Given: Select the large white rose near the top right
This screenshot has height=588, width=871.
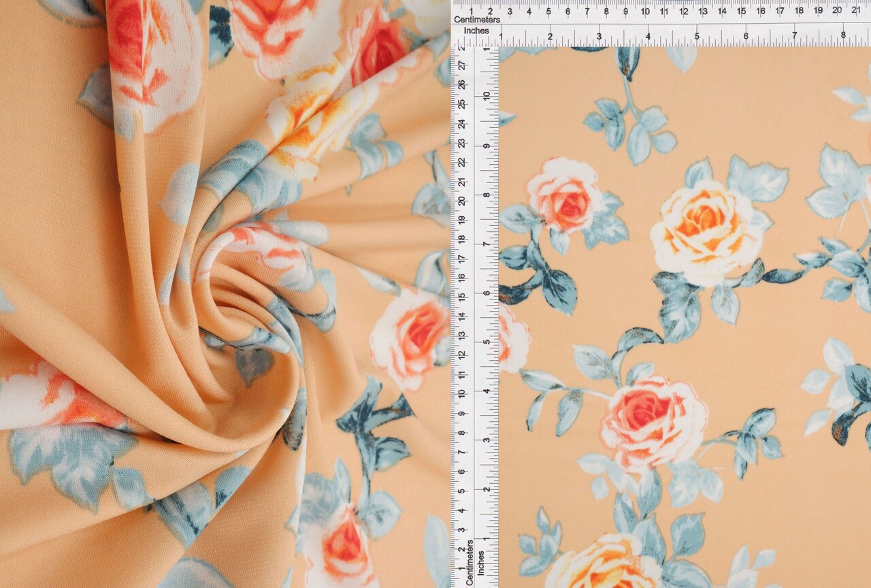Looking at the screenshot, I should pos(701,225).
